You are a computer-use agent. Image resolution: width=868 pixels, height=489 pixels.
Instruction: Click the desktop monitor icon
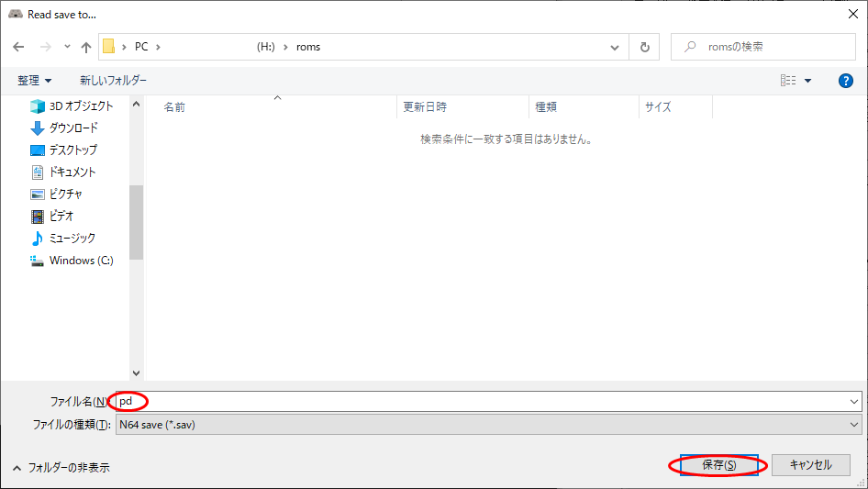pyautogui.click(x=37, y=150)
